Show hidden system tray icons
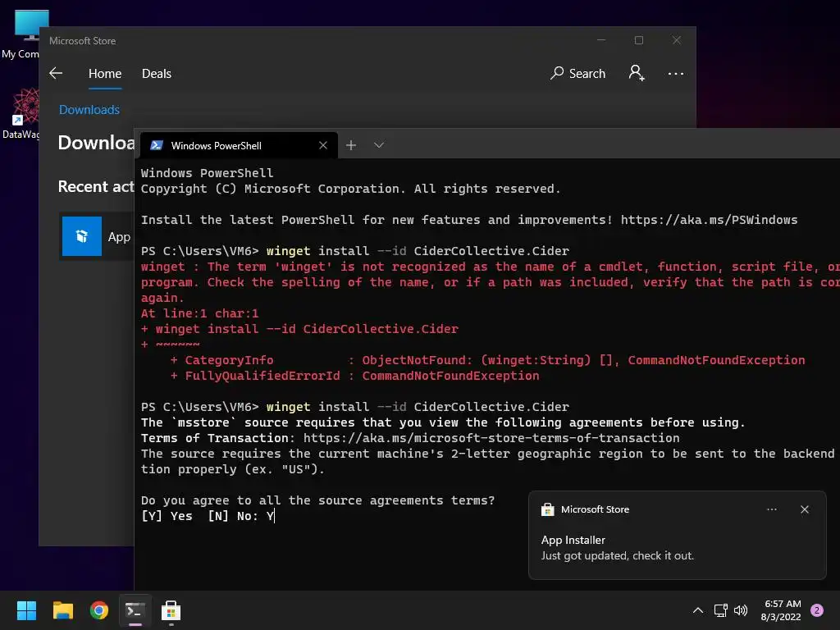This screenshot has height=630, width=840. tap(698, 610)
